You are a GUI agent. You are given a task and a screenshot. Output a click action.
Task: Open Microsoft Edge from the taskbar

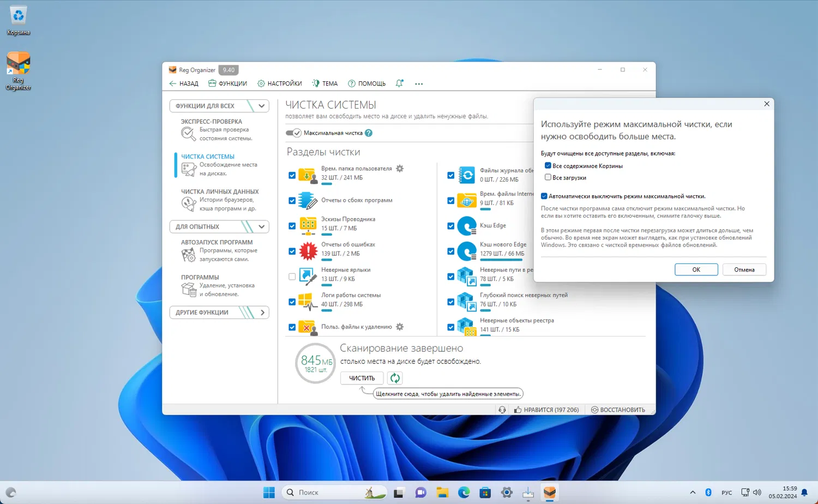tap(464, 493)
